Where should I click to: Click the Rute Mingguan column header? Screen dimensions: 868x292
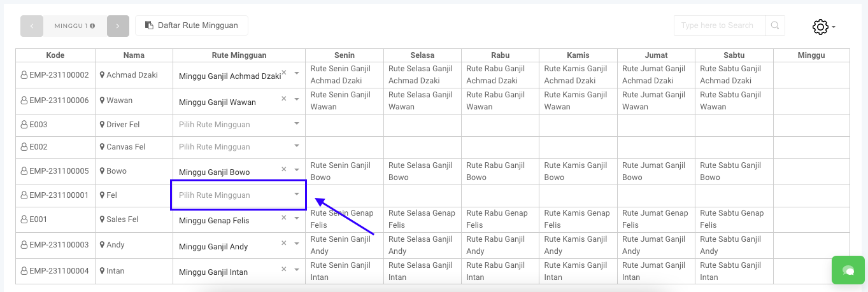pos(239,55)
